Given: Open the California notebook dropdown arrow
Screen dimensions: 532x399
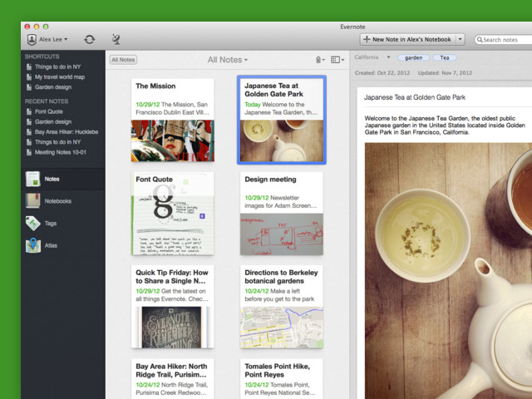Looking at the screenshot, I should tap(388, 57).
